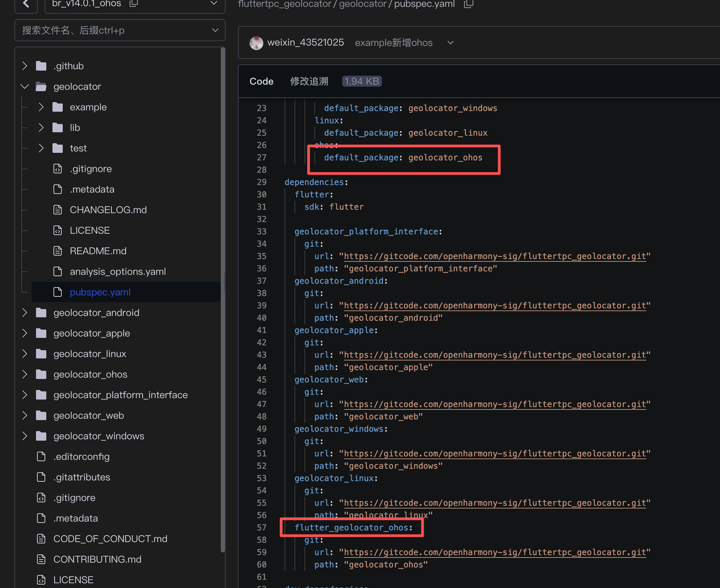Expand the commit message chevron
This screenshot has height=588, width=720.
(x=451, y=43)
